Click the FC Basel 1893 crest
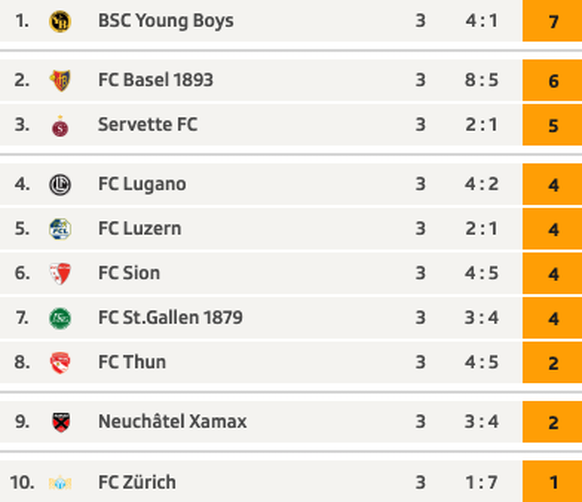 tap(60, 81)
